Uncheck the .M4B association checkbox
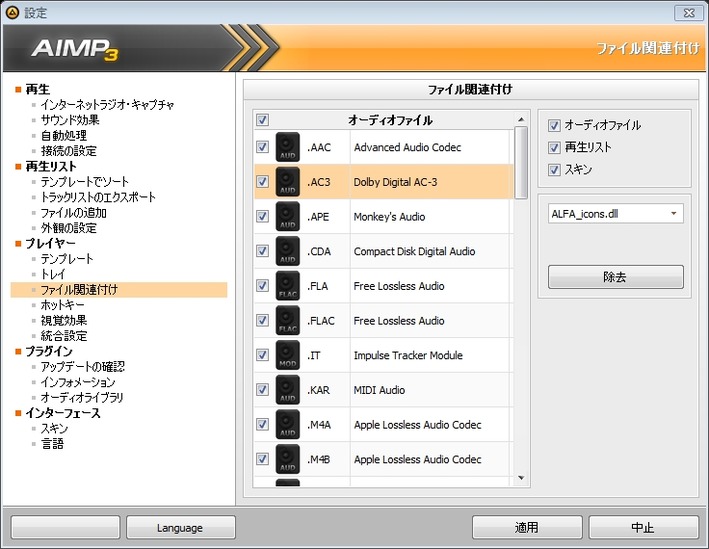The width and height of the screenshot is (709, 549). tap(263, 459)
